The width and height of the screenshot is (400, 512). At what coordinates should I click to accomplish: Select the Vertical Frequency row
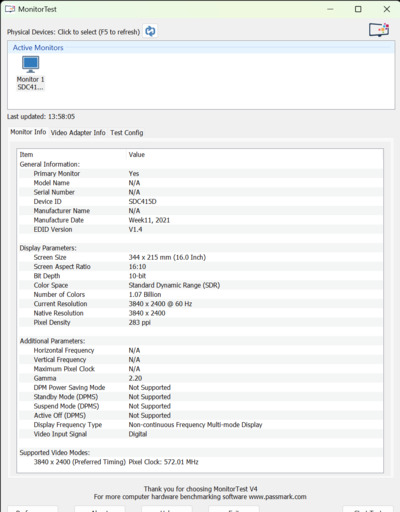tap(200, 360)
